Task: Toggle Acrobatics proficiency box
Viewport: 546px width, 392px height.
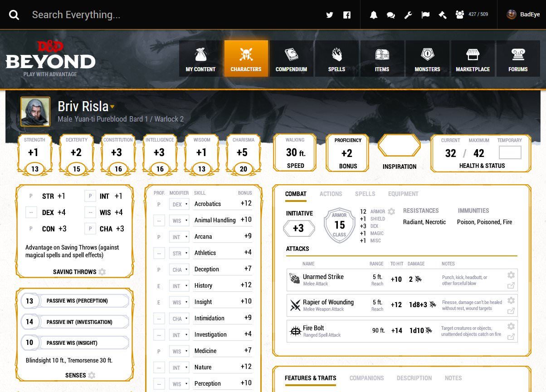Action: tap(159, 205)
